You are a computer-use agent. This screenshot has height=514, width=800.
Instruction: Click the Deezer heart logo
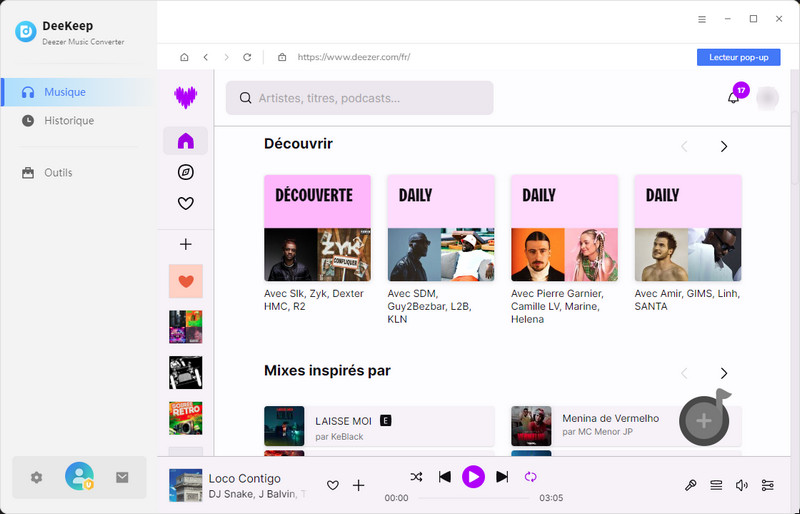[185, 97]
